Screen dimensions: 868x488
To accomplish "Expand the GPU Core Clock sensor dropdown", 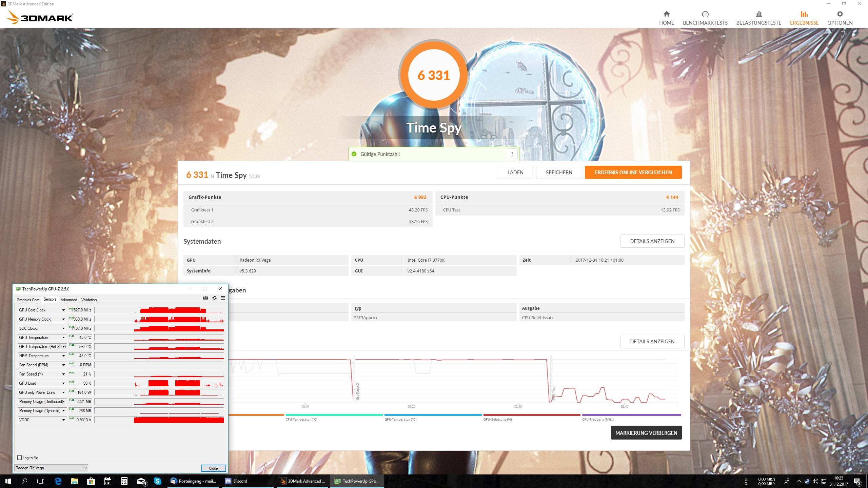I will click(x=63, y=310).
